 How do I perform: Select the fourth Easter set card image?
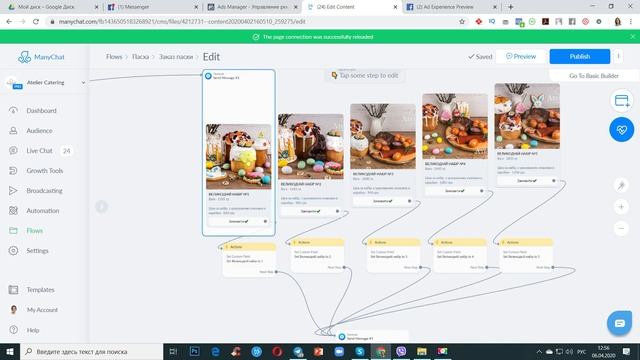(455, 126)
